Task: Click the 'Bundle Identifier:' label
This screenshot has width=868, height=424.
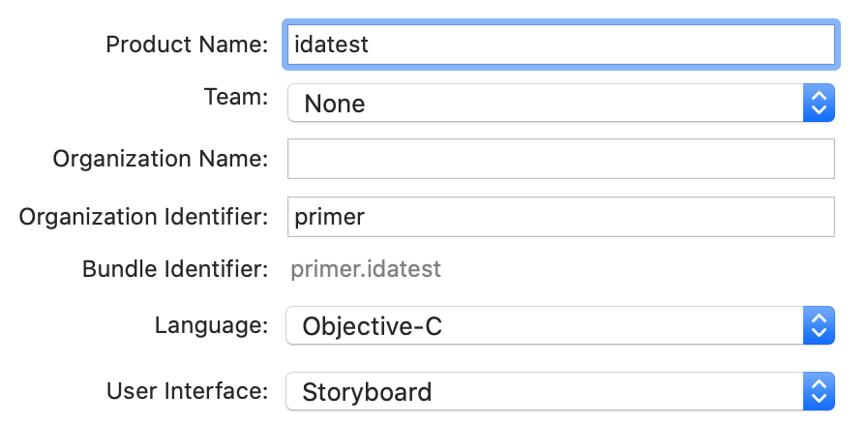Action: [x=175, y=269]
